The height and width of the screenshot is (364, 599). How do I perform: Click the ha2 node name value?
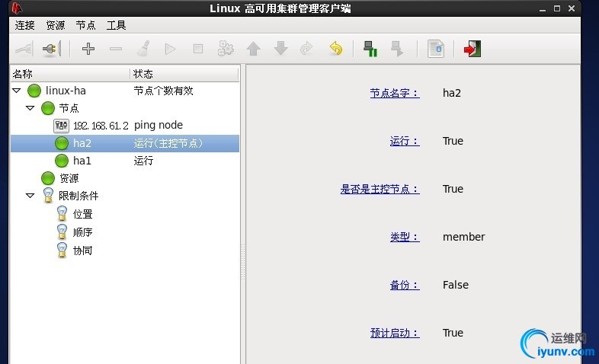pyautogui.click(x=452, y=93)
